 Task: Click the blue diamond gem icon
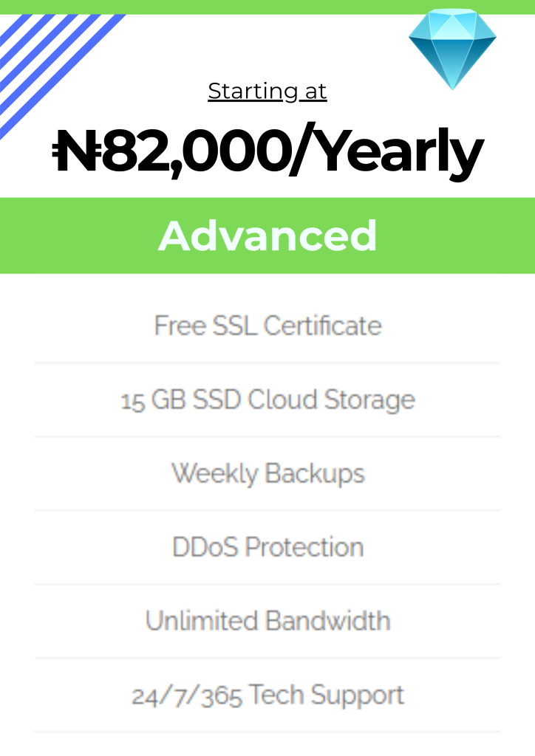(x=452, y=47)
